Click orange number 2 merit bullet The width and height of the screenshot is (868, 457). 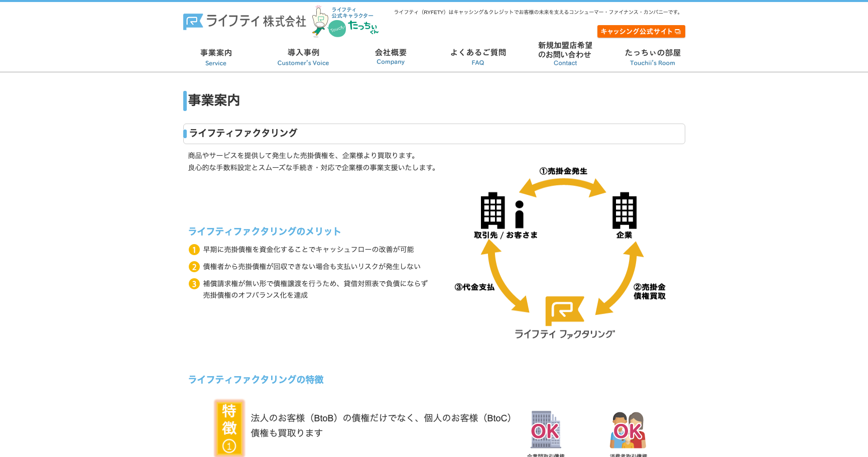pos(194,267)
